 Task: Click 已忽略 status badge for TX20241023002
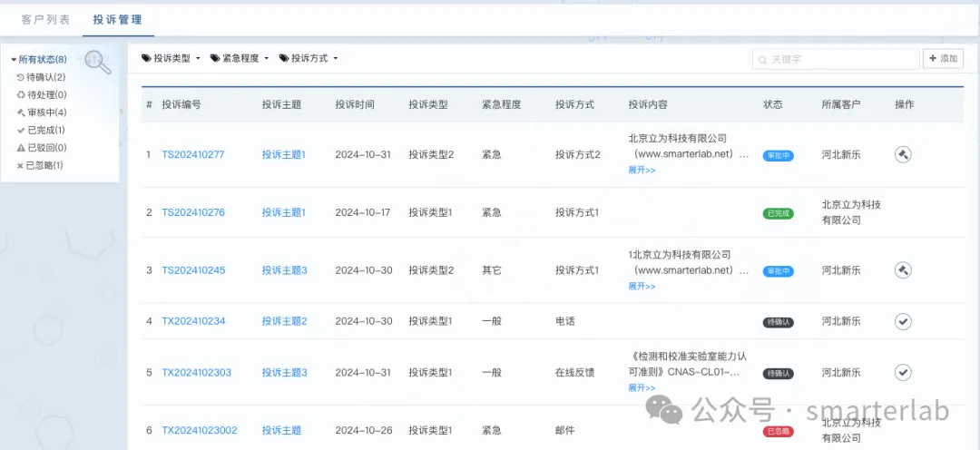[x=779, y=431]
